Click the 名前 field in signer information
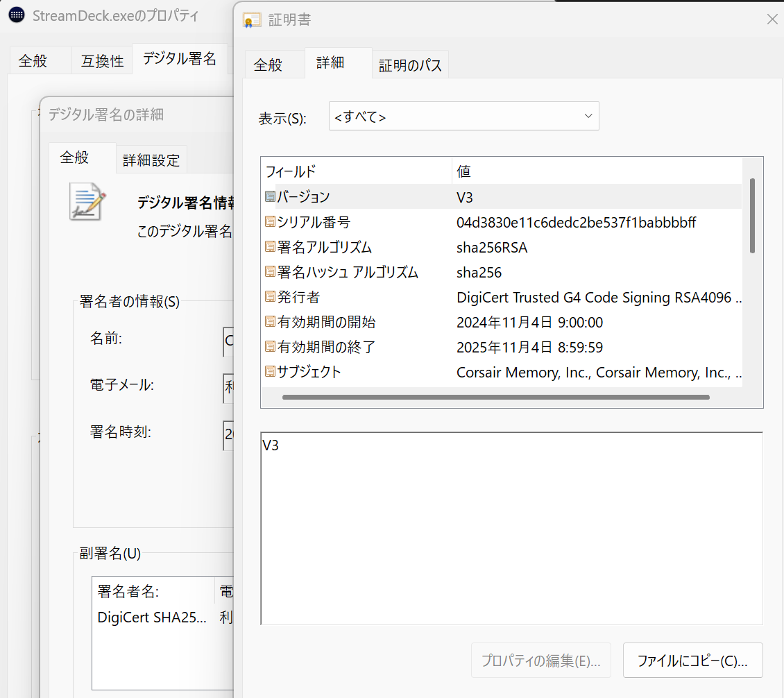This screenshot has width=784, height=698. (228, 341)
